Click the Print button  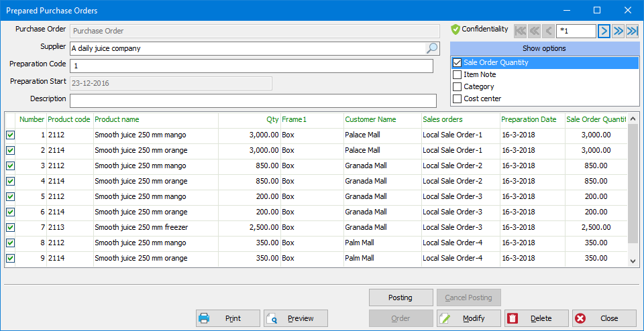click(x=228, y=318)
